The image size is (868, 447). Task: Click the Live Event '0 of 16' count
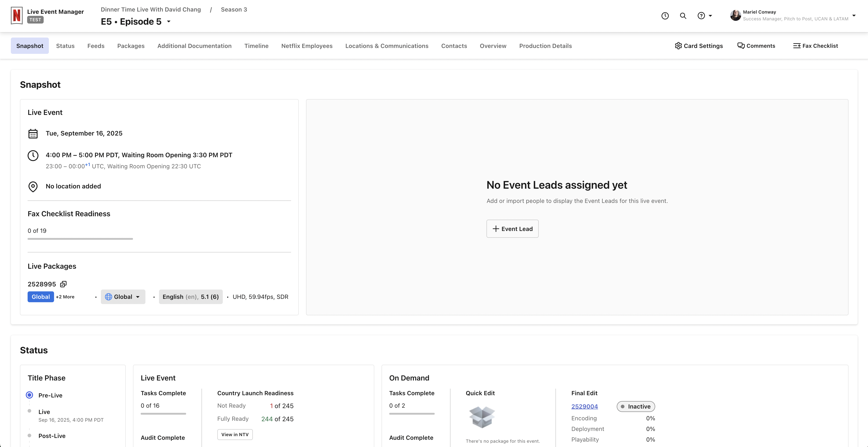150,406
